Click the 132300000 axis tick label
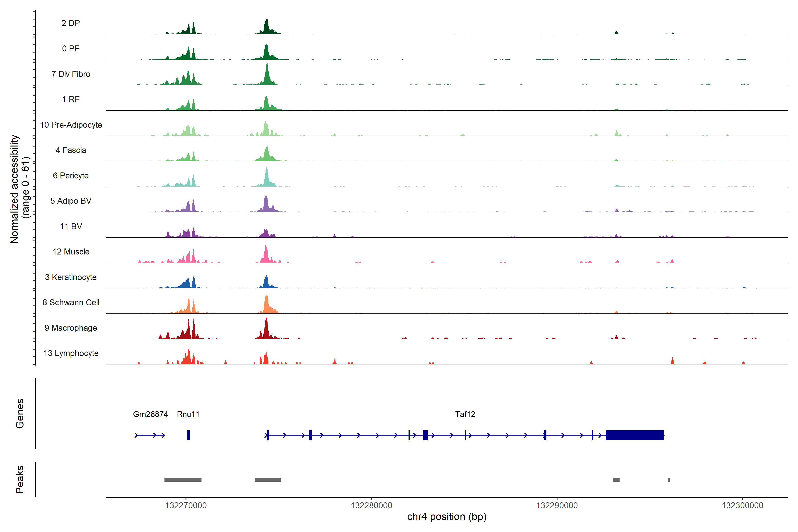The image size is (798, 532). tap(742, 506)
